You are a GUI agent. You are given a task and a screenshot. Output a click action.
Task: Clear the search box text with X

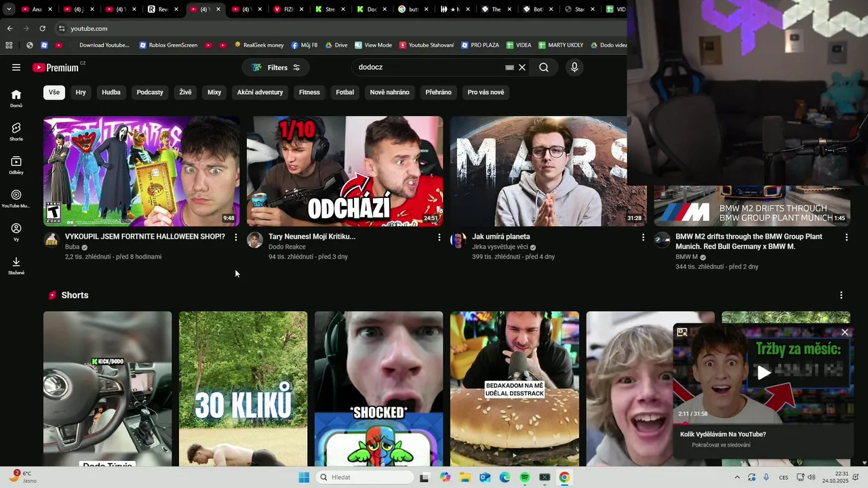point(522,67)
